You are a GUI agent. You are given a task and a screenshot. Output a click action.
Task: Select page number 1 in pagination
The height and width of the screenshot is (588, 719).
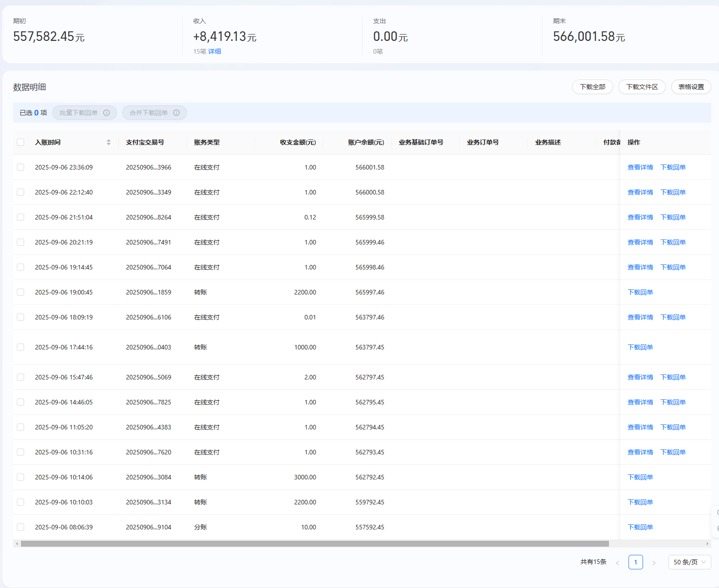635,562
